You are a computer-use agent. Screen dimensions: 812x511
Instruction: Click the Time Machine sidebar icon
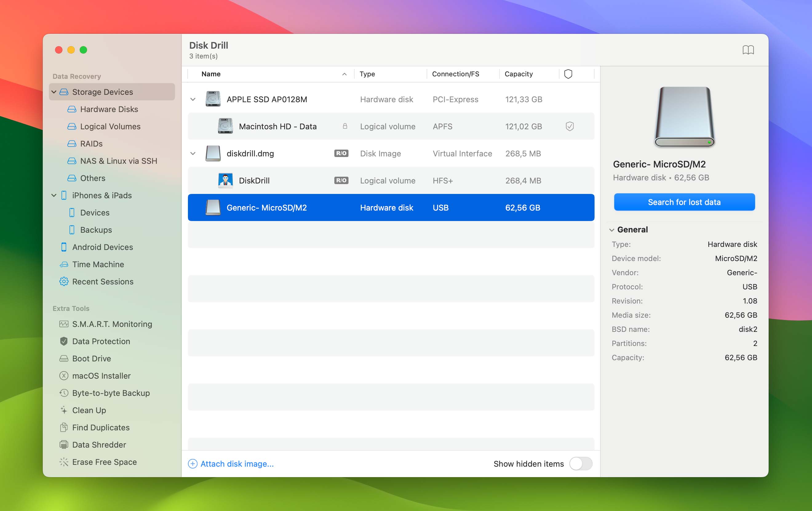(64, 264)
